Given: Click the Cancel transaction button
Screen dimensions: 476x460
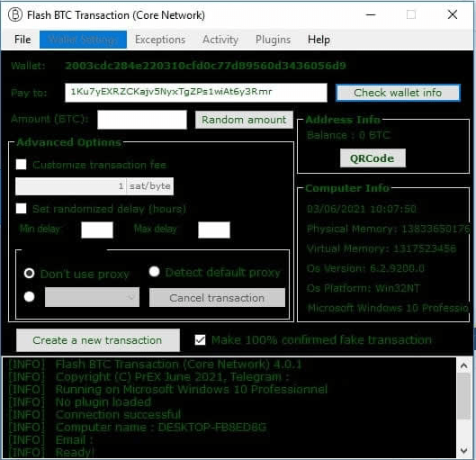Looking at the screenshot, I should 217,298.
